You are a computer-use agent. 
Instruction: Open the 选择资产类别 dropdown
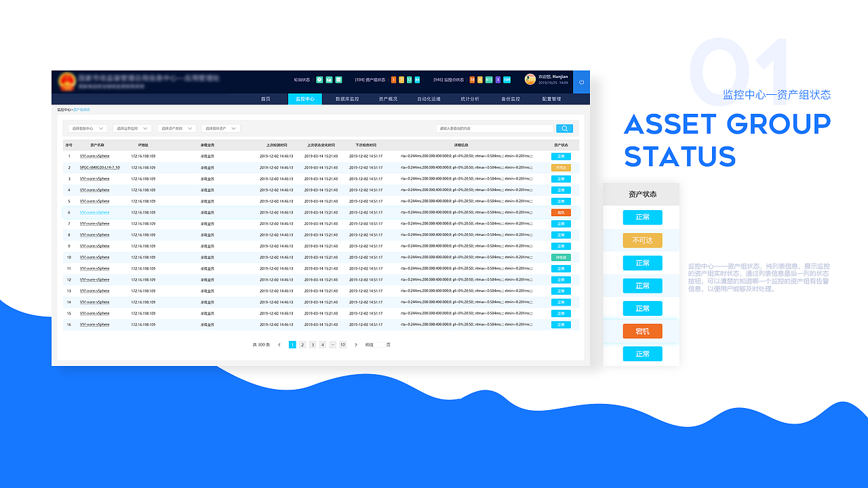point(176,128)
